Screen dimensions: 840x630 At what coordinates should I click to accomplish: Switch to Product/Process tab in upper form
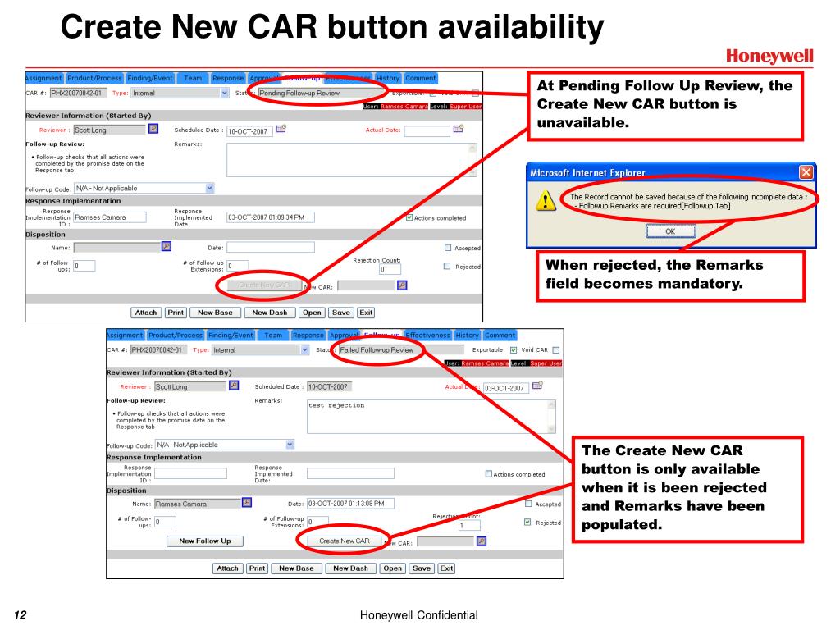(x=95, y=78)
